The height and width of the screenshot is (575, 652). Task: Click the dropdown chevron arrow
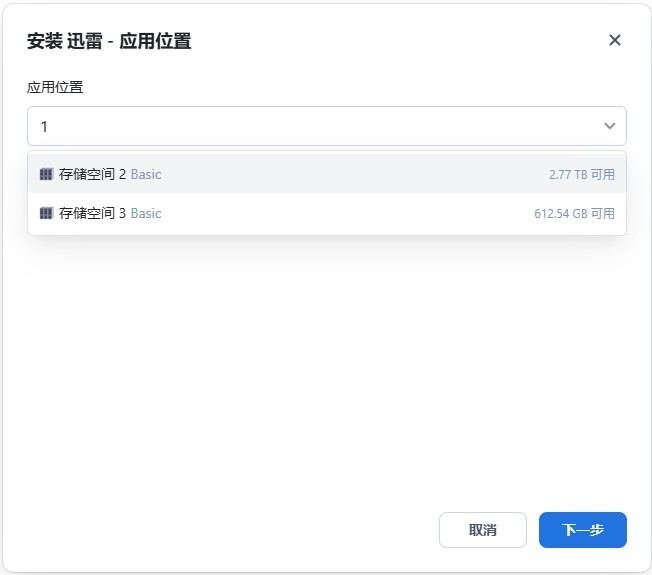pos(610,126)
